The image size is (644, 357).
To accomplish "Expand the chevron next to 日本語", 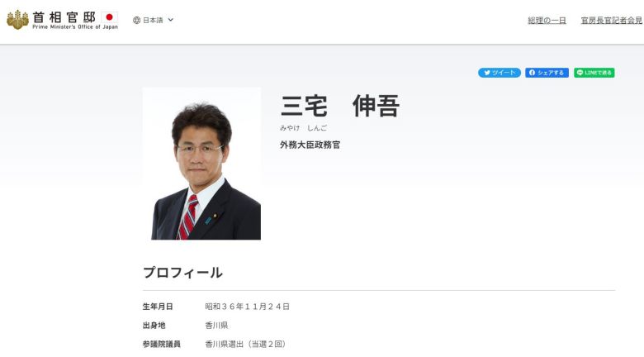I will [171, 20].
